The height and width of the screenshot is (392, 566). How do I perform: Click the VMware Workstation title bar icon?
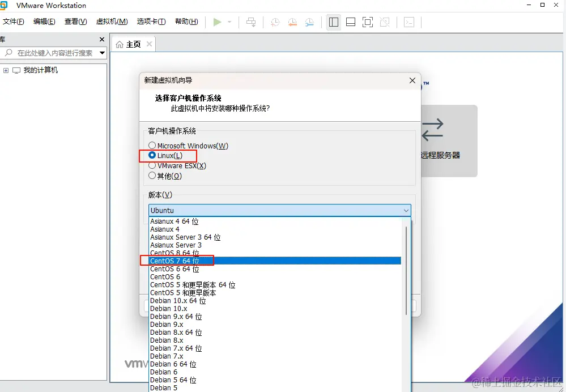coord(3,6)
